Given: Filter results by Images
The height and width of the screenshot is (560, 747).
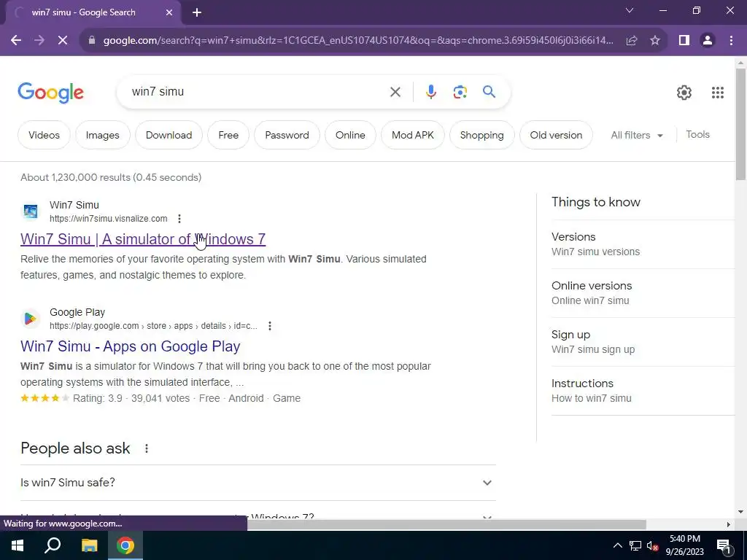Looking at the screenshot, I should [102, 135].
